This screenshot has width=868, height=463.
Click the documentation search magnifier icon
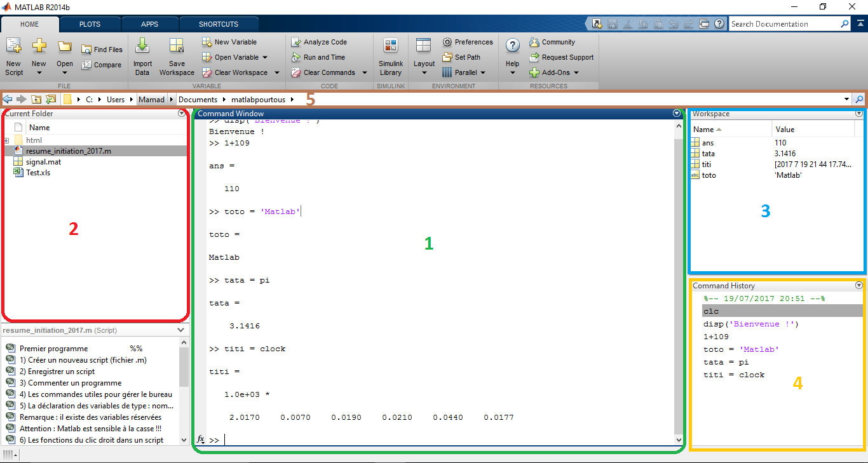click(x=844, y=24)
